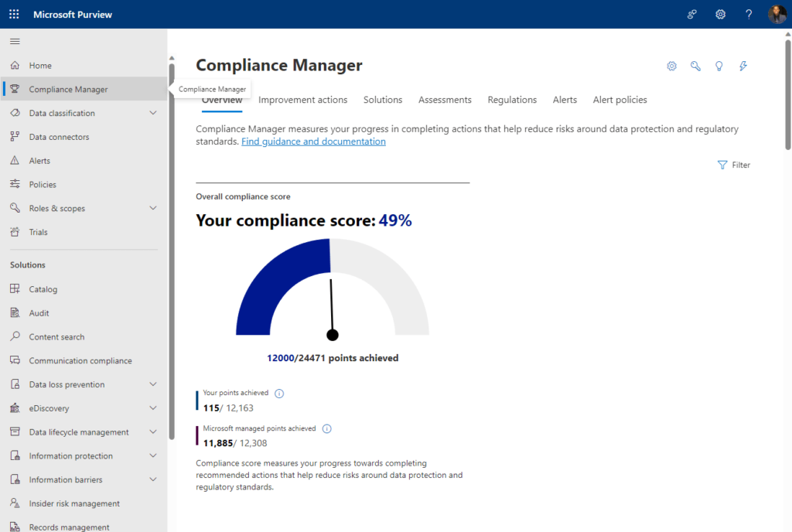Open Find guidance and documentation link
792x532 pixels.
pos(313,142)
